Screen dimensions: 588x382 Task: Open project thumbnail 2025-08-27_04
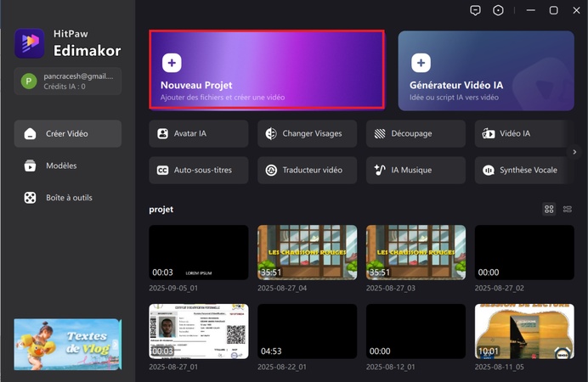(307, 252)
